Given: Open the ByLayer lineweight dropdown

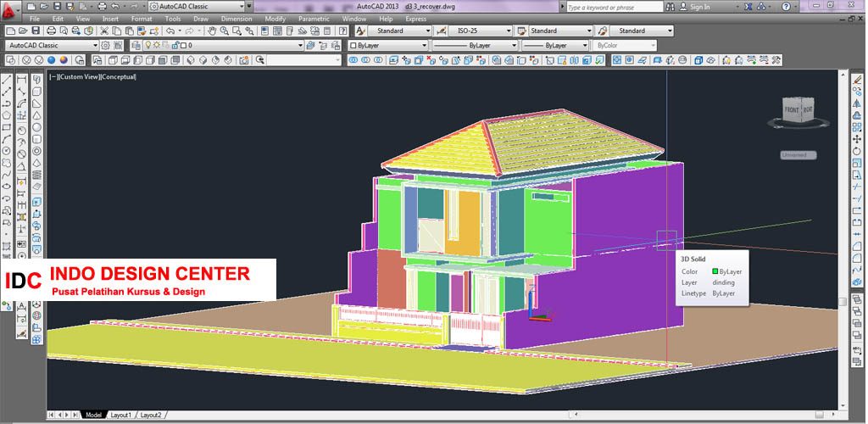Looking at the screenshot, I should click(x=585, y=46).
